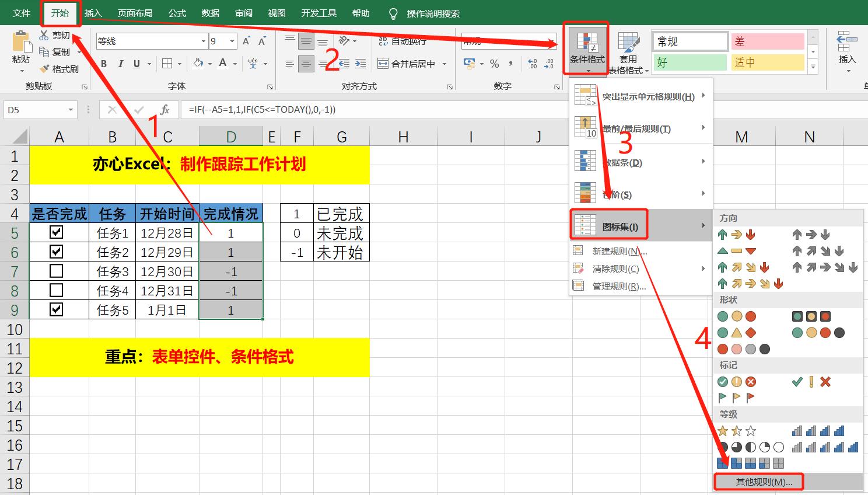Click 其他规则(M) at gallery bottom
This screenshot has width=868, height=495.
click(758, 482)
